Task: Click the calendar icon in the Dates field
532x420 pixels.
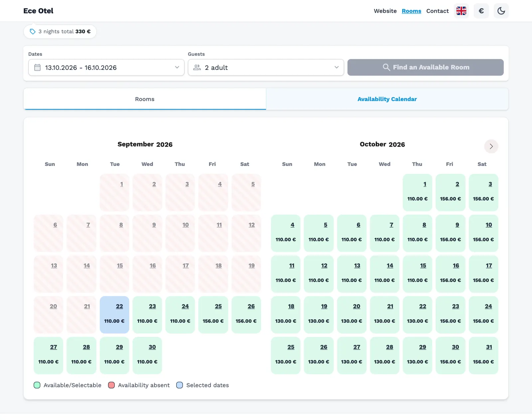Action: tap(37, 68)
